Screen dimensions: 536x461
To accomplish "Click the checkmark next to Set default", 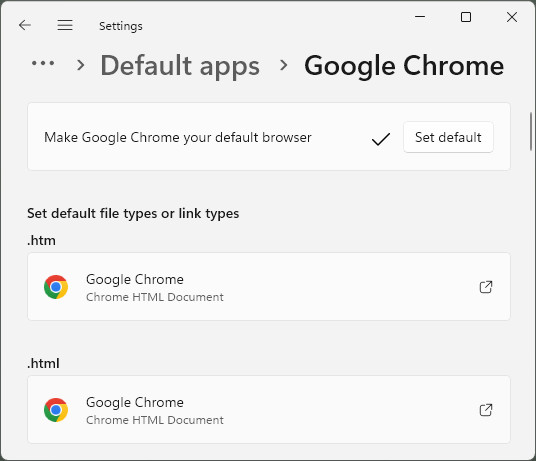I will pos(380,139).
